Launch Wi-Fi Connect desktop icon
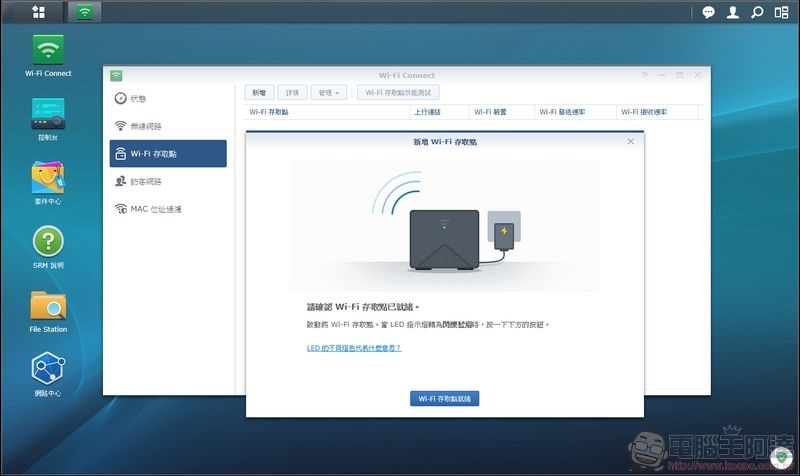The height and width of the screenshot is (476, 800). tap(48, 56)
